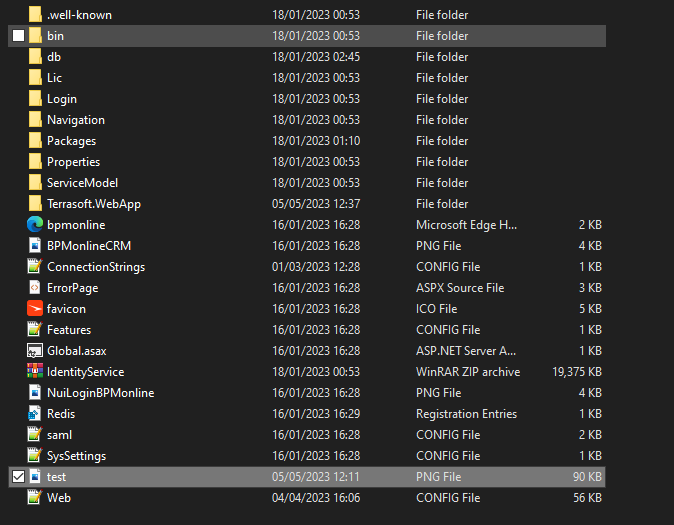Screen dimensions: 674x525
Task: Select the BPMonlineCRM PNG file icon
Action: point(35,246)
